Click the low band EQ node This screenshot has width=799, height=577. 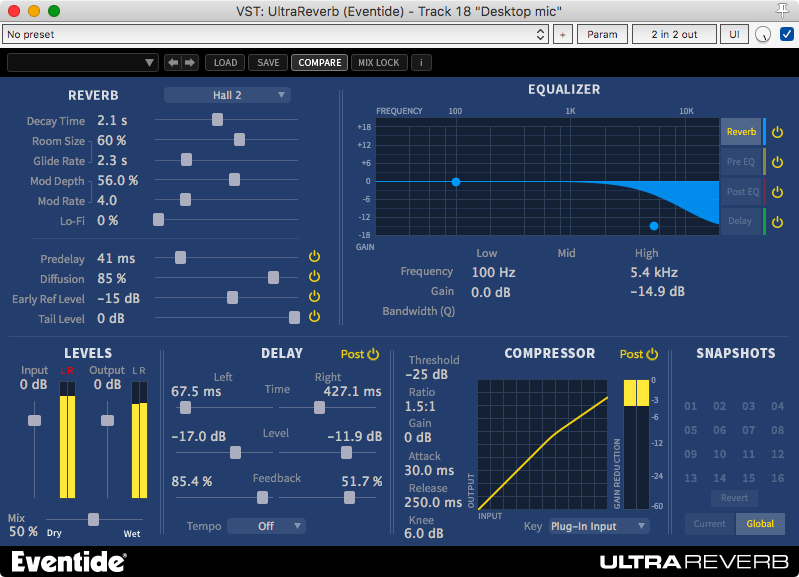[x=456, y=182]
